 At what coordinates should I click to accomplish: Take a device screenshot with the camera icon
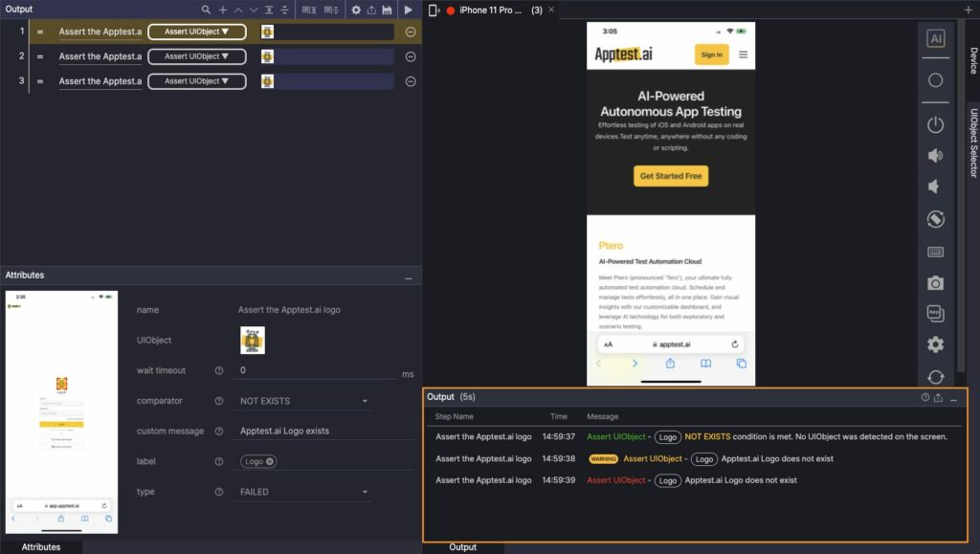935,283
